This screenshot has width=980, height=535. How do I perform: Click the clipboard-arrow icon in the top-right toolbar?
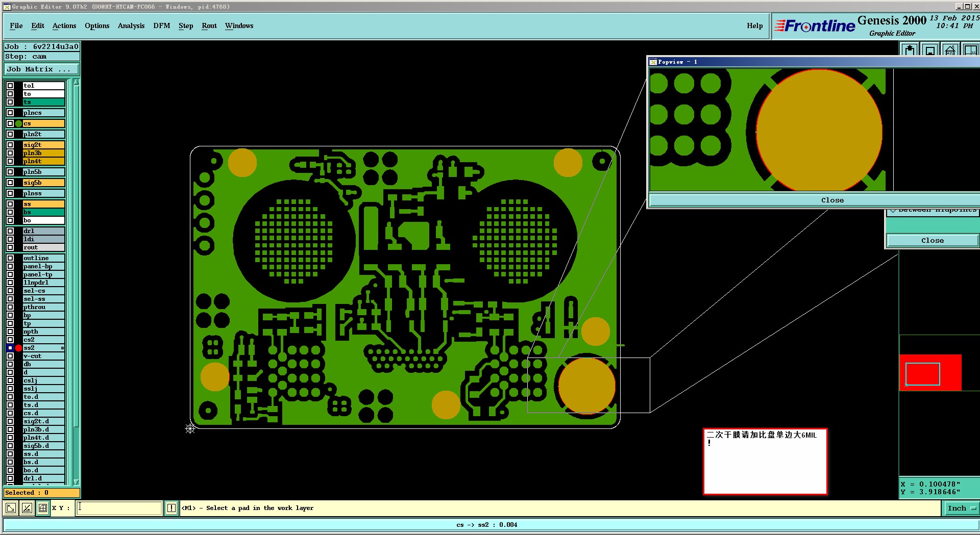coord(910,49)
